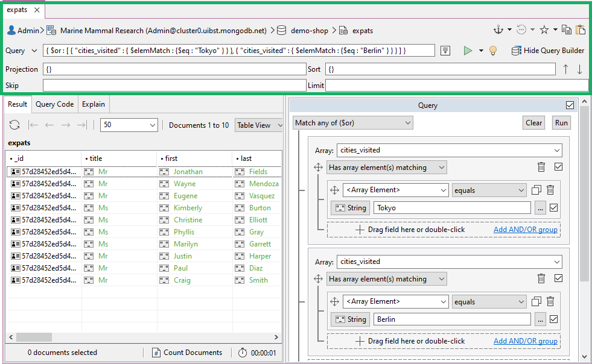This screenshot has height=364, width=592.
Task: Click the Skip input field
Action: point(174,86)
